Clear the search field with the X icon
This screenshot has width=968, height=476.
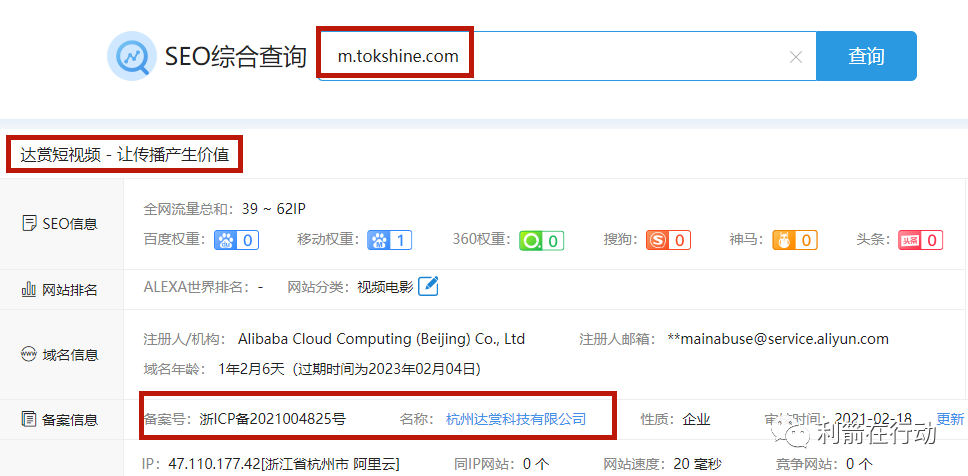[x=796, y=57]
